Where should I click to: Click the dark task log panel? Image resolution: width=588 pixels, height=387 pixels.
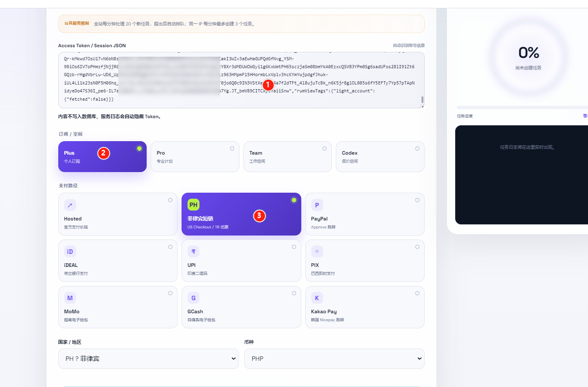click(x=521, y=175)
